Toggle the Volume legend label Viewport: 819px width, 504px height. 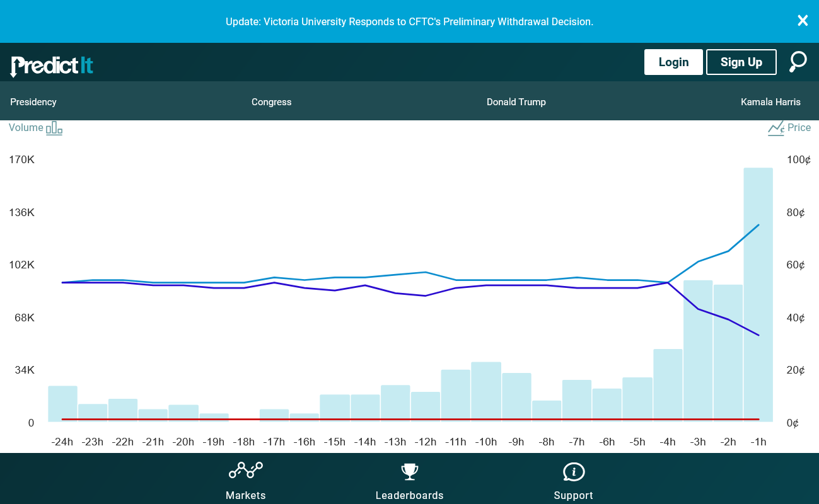click(26, 127)
